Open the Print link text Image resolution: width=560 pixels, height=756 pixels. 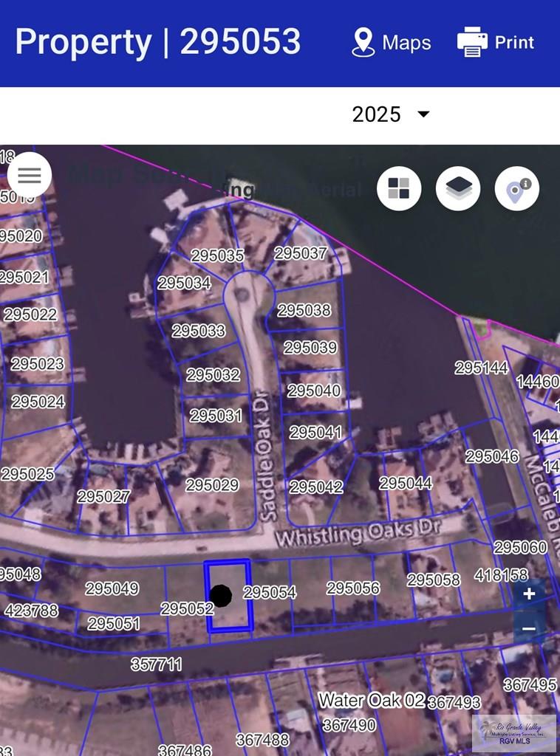pos(514,42)
